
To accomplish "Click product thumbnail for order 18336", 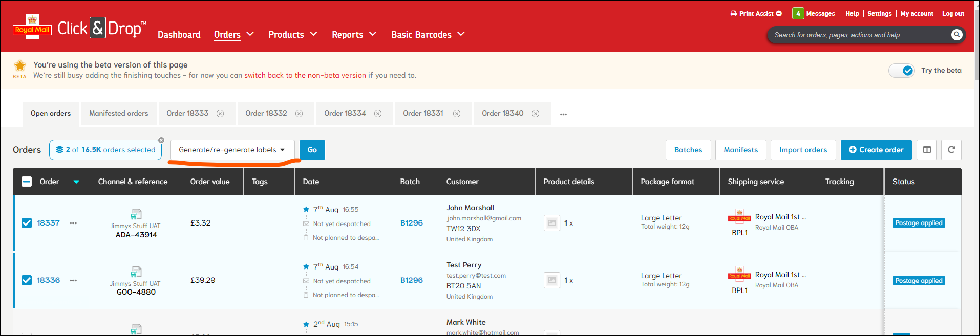I will [551, 280].
